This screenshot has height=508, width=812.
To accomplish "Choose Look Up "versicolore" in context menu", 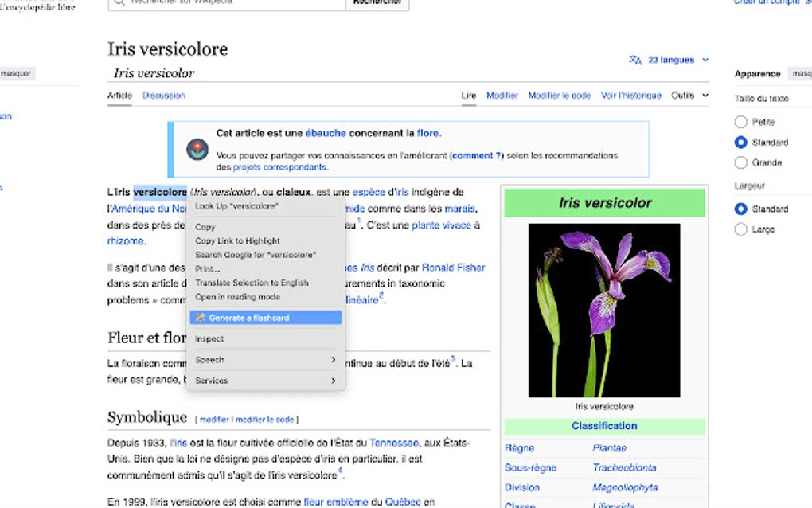I will (266, 206).
